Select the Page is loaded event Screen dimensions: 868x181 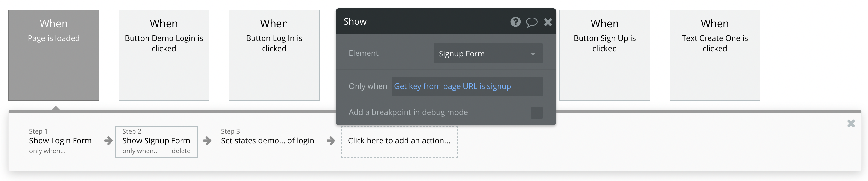point(54,55)
